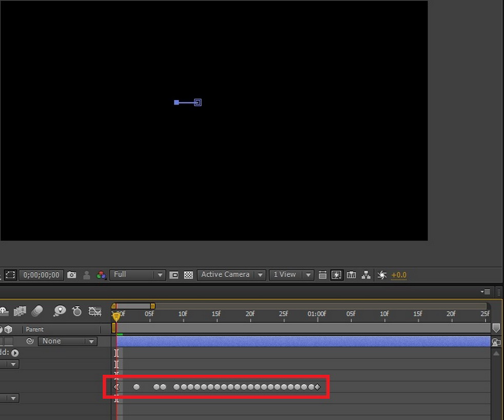The image size is (504, 420).
Task: Click the 20f mark before 01:00f on ruler
Action: [x=250, y=314]
